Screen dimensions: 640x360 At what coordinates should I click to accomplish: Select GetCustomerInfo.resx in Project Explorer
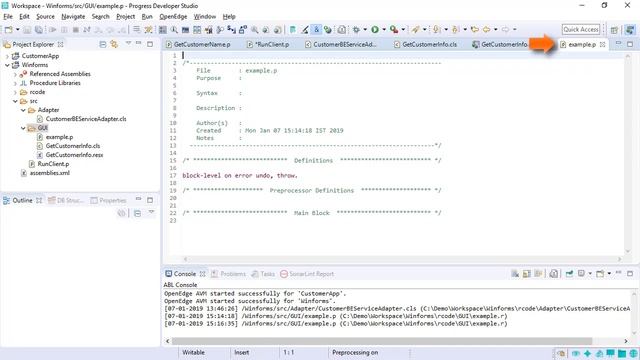tap(74, 155)
